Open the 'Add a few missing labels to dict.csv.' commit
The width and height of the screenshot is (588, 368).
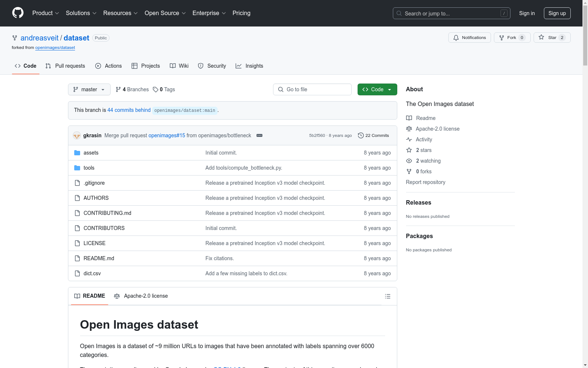[x=246, y=273]
